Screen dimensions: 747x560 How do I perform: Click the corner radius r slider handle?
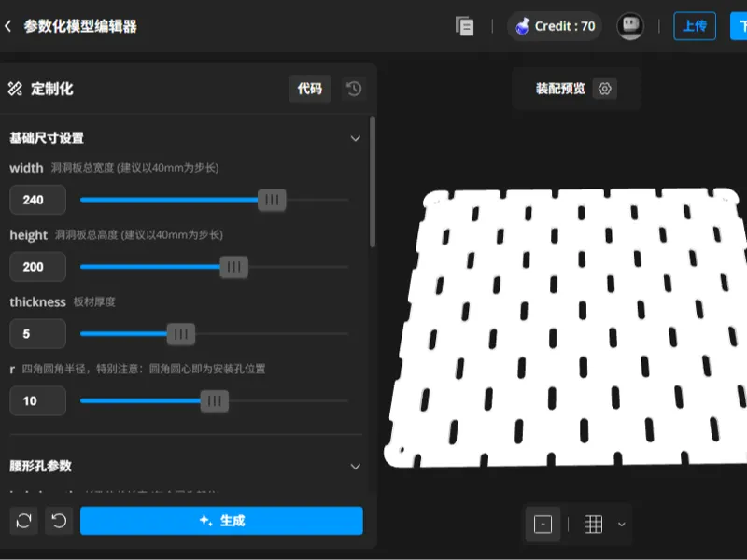215,401
